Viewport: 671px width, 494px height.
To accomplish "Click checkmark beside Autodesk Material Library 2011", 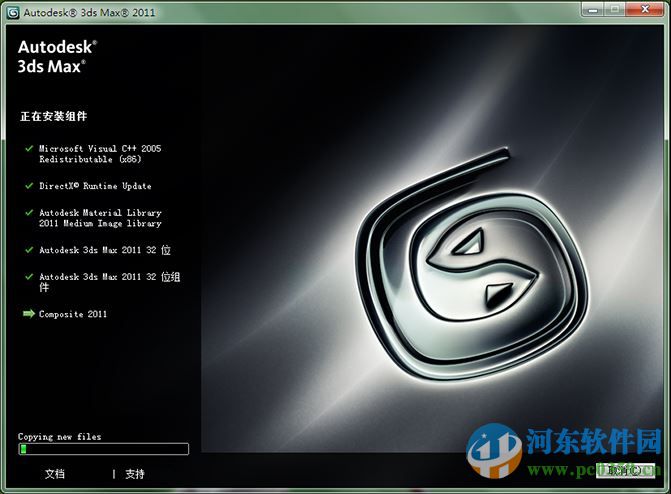I will pyautogui.click(x=29, y=212).
